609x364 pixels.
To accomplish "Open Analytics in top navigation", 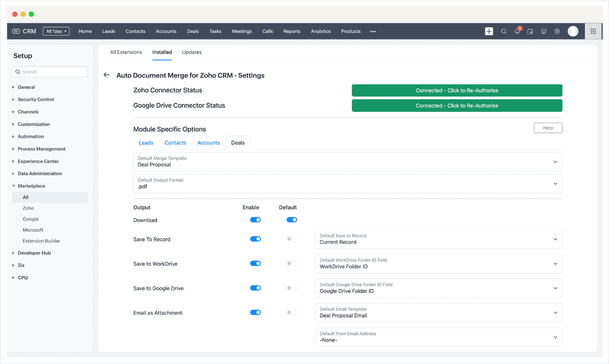I will (x=321, y=31).
